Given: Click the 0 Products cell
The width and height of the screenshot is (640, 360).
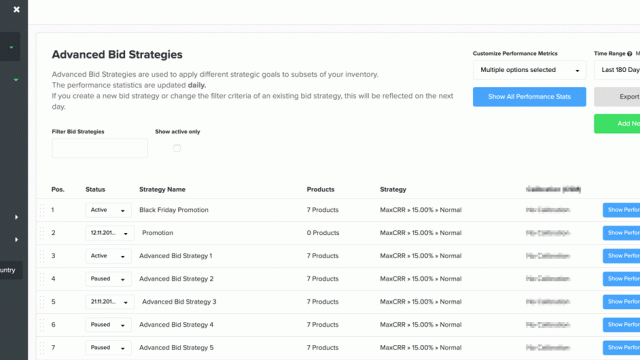Looking at the screenshot, I should [x=323, y=233].
